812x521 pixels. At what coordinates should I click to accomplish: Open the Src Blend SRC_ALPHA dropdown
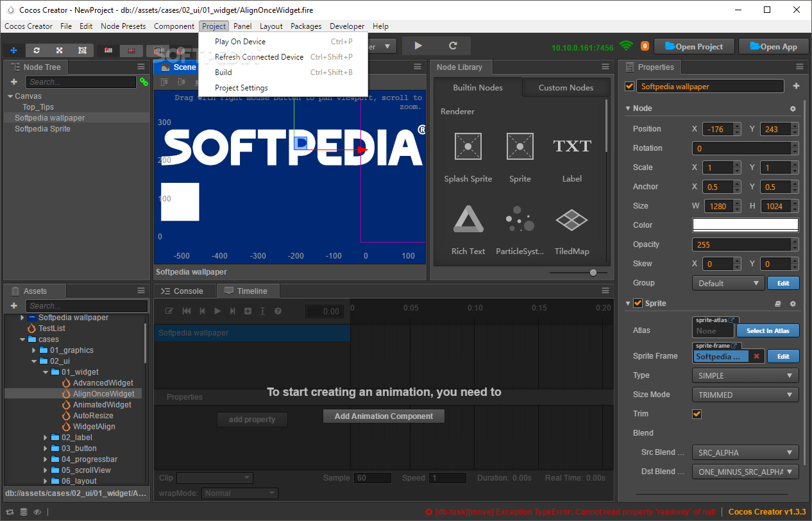745,452
